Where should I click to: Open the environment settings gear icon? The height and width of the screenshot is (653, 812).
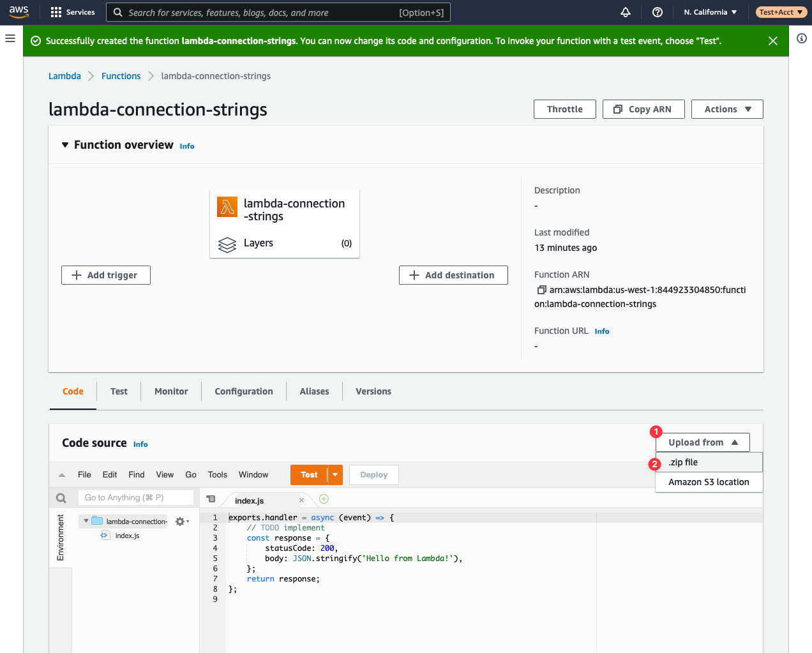pyautogui.click(x=182, y=522)
